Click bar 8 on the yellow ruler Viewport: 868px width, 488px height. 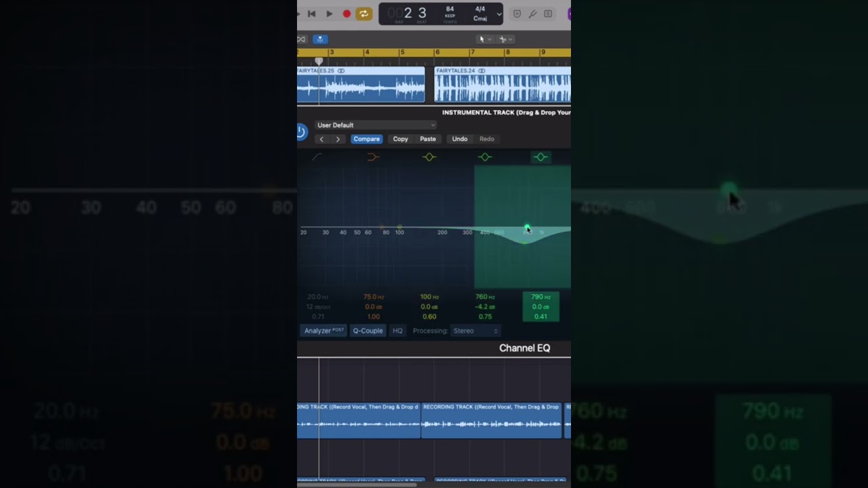(x=509, y=52)
